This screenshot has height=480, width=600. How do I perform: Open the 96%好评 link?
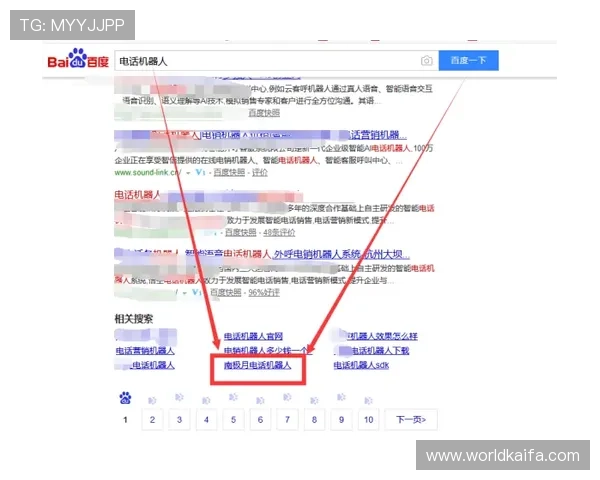(264, 292)
